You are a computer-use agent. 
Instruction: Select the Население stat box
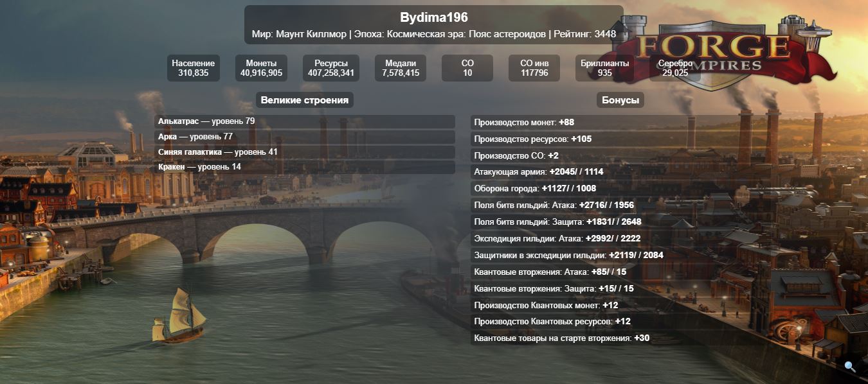pyautogui.click(x=194, y=68)
